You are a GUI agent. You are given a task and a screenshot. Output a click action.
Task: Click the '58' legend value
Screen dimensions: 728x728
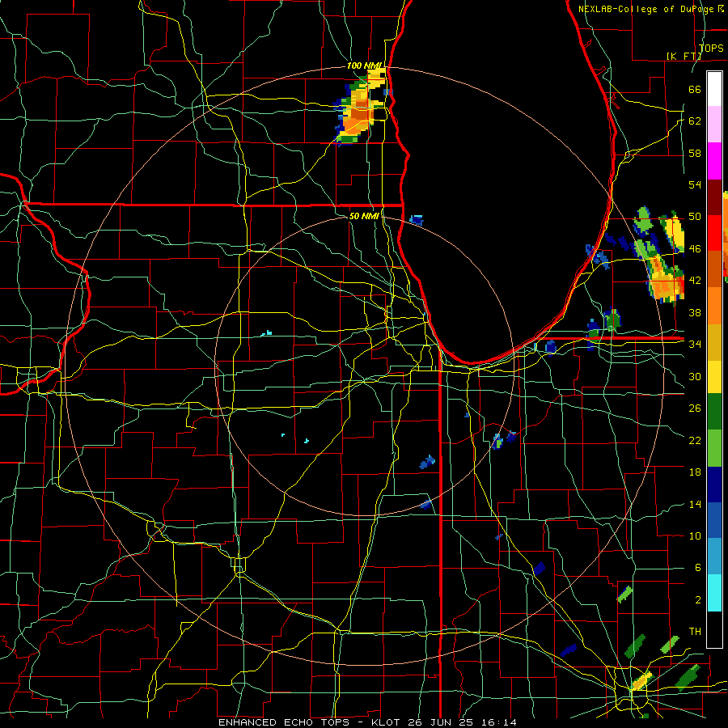695,153
